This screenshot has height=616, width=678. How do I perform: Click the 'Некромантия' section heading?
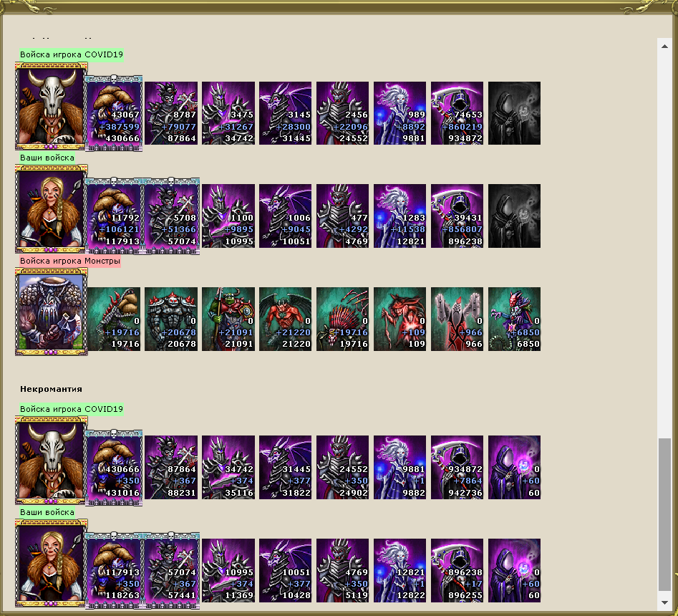click(x=51, y=389)
